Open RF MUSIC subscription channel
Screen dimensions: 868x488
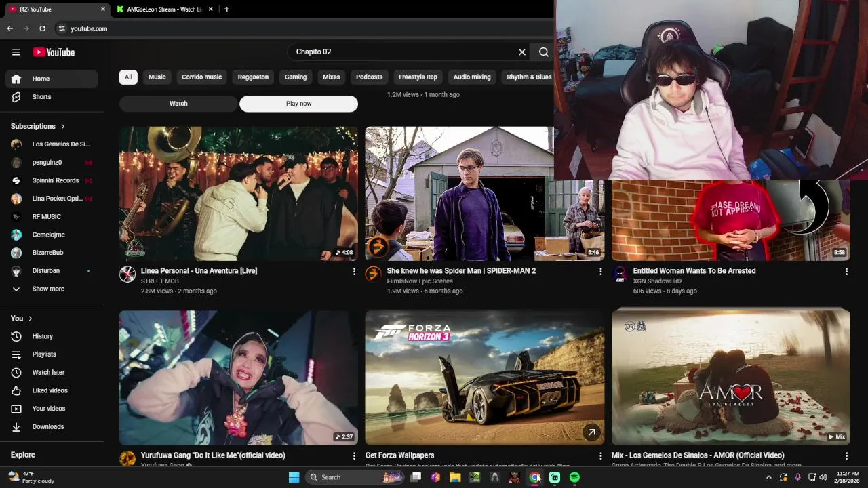(52, 216)
